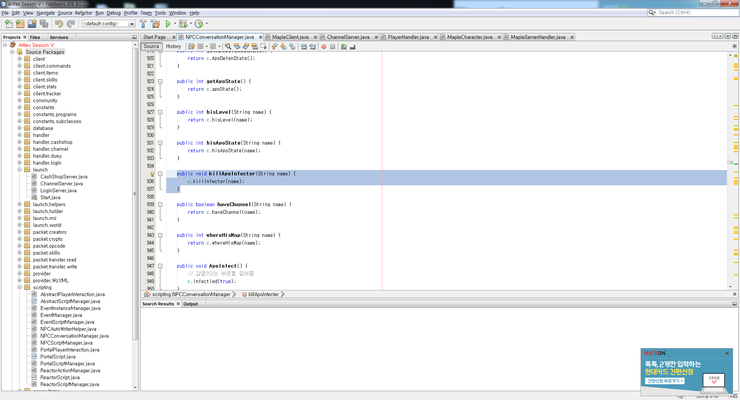Select EventManager.java in scripting package
740x400 pixels.
point(61,315)
